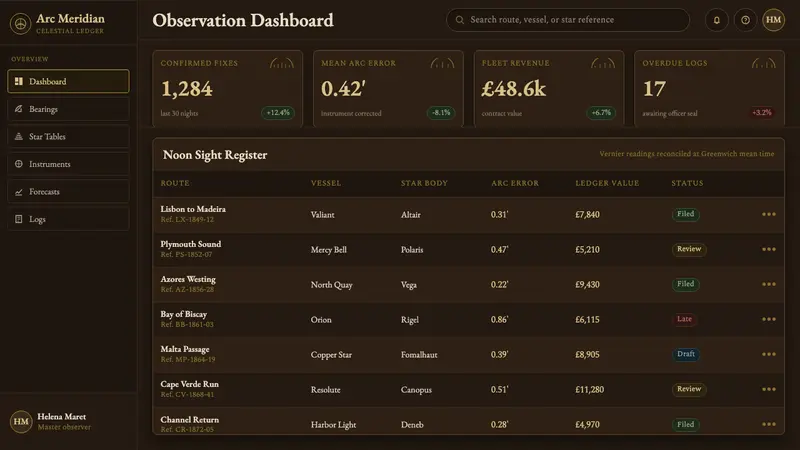The image size is (800, 450).
Task: Open row actions for Bay of Biscay
Action: (x=769, y=319)
